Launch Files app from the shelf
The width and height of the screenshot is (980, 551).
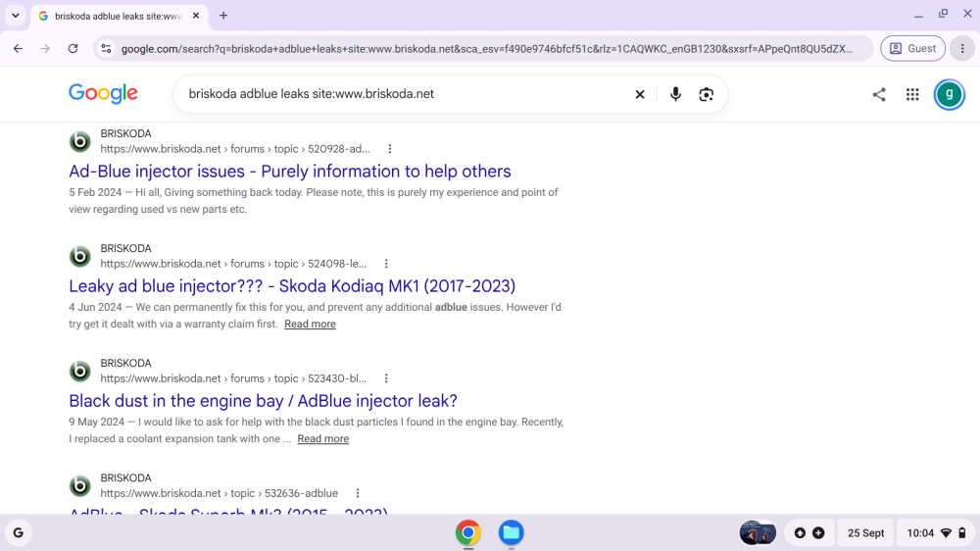[x=512, y=532]
